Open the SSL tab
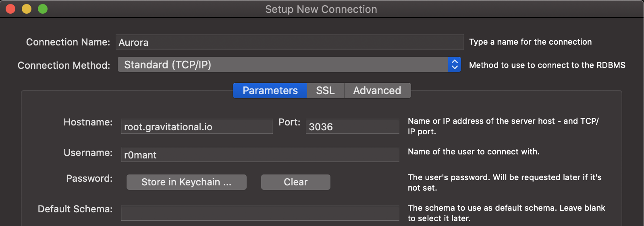Viewport: 644px width, 226px height. coord(325,90)
